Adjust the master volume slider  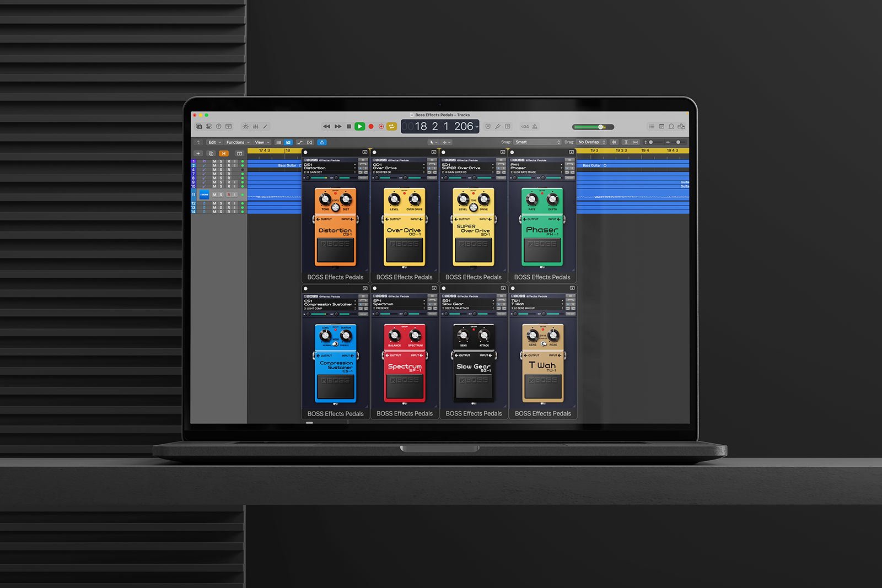[593, 127]
